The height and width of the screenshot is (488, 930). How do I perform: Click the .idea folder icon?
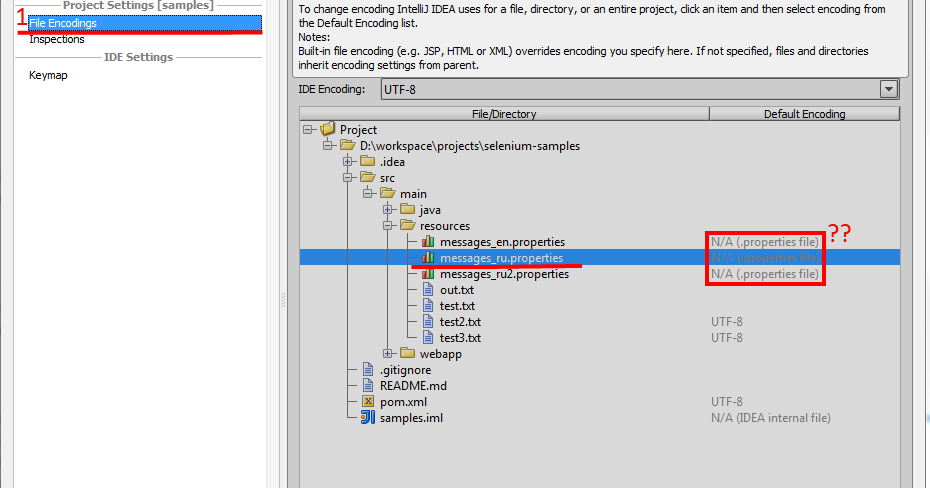(368, 161)
